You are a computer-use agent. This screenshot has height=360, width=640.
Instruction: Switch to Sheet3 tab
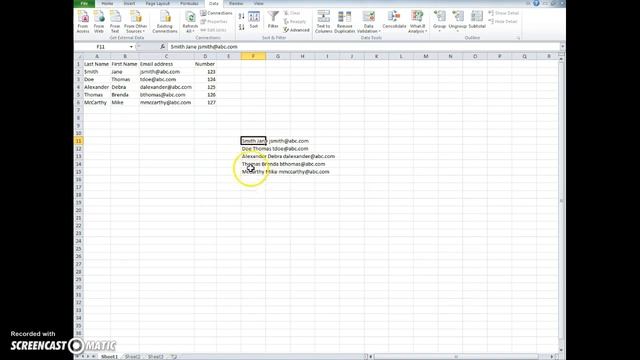(156, 357)
